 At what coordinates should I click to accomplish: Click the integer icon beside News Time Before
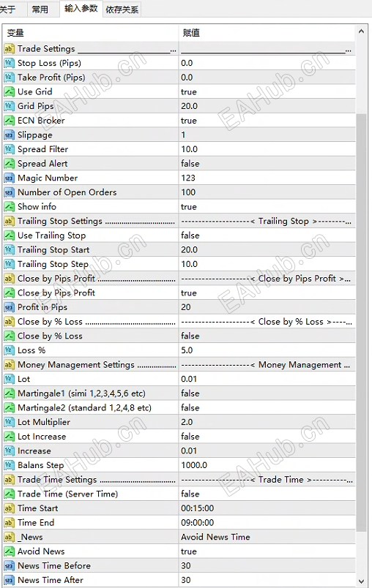(9, 566)
